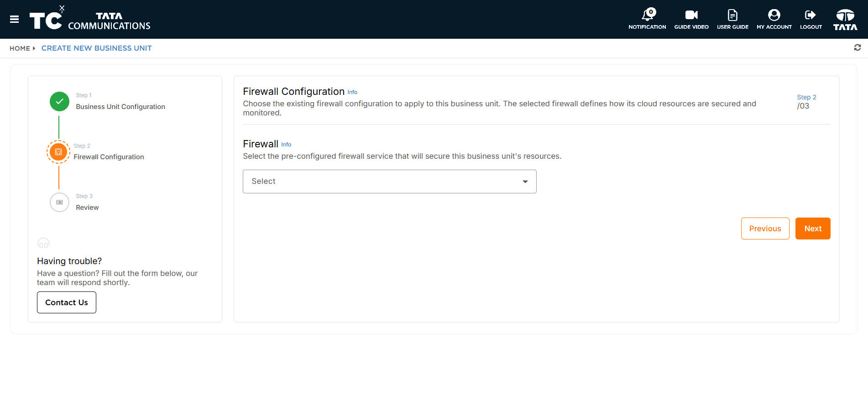Click the Next button
This screenshot has height=400, width=868.
[x=813, y=229]
